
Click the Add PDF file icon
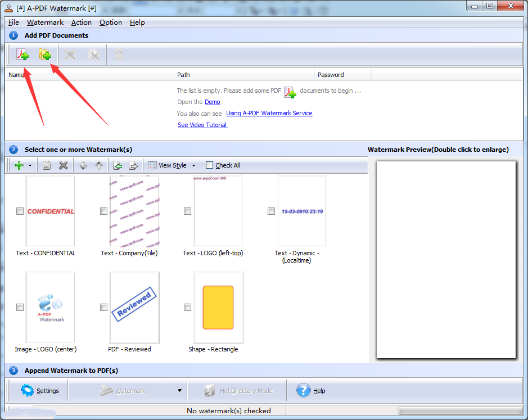click(x=22, y=54)
